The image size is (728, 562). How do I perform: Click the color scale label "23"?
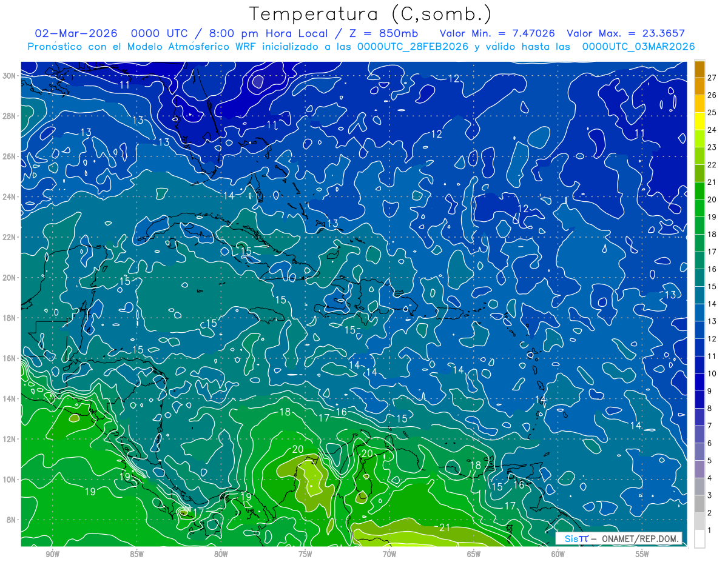[x=712, y=147]
